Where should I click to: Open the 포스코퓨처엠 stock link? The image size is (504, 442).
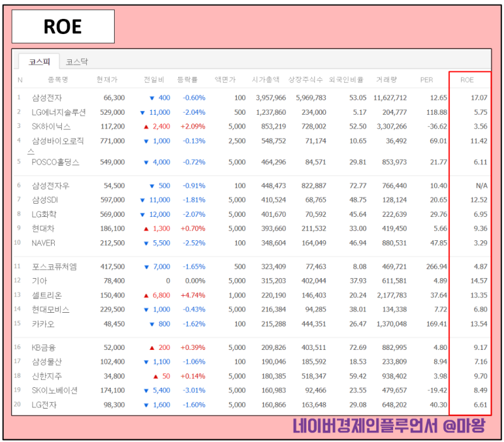[54, 267]
